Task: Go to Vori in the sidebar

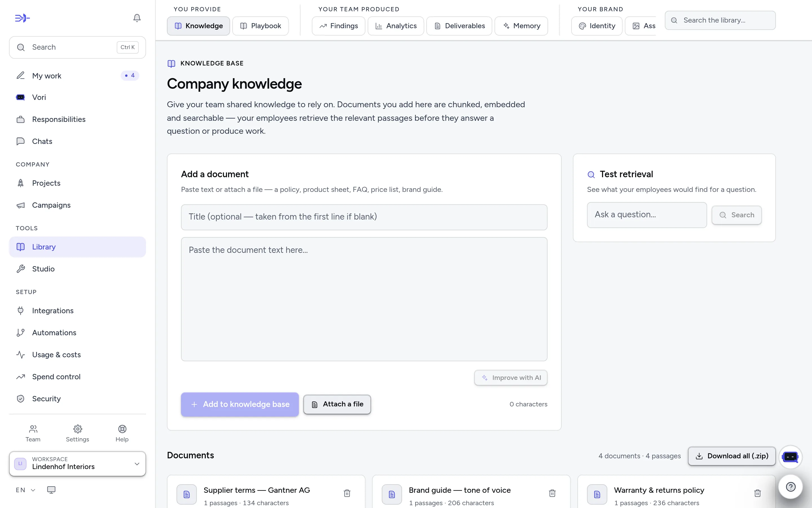Action: 78,97
